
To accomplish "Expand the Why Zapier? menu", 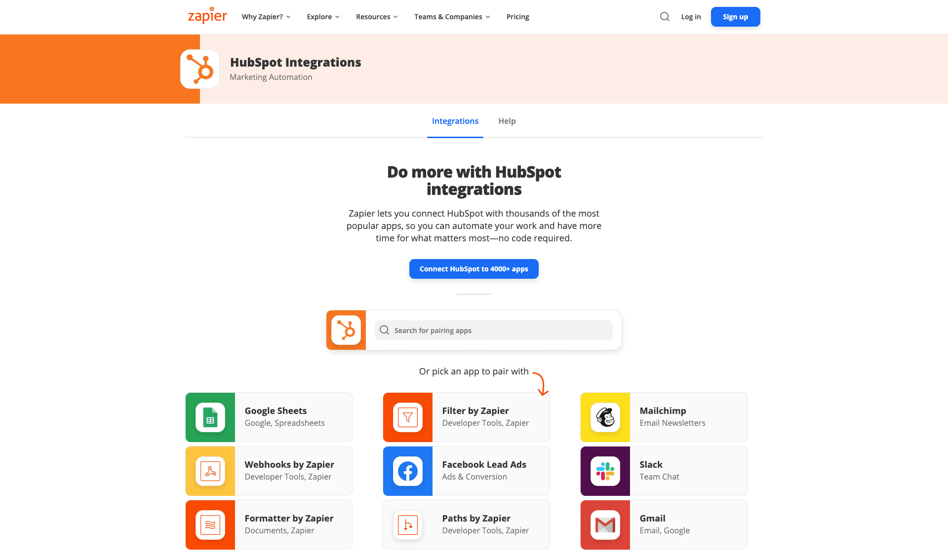I will [266, 17].
